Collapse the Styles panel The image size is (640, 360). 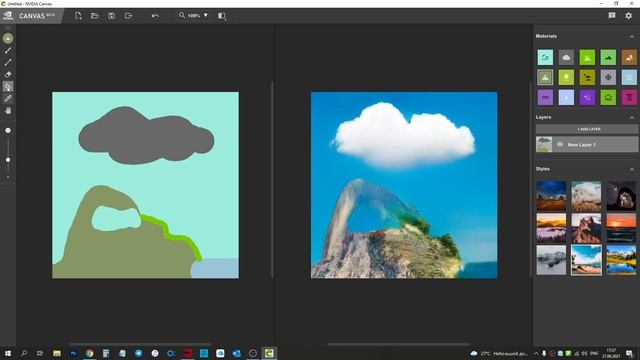[x=632, y=169]
